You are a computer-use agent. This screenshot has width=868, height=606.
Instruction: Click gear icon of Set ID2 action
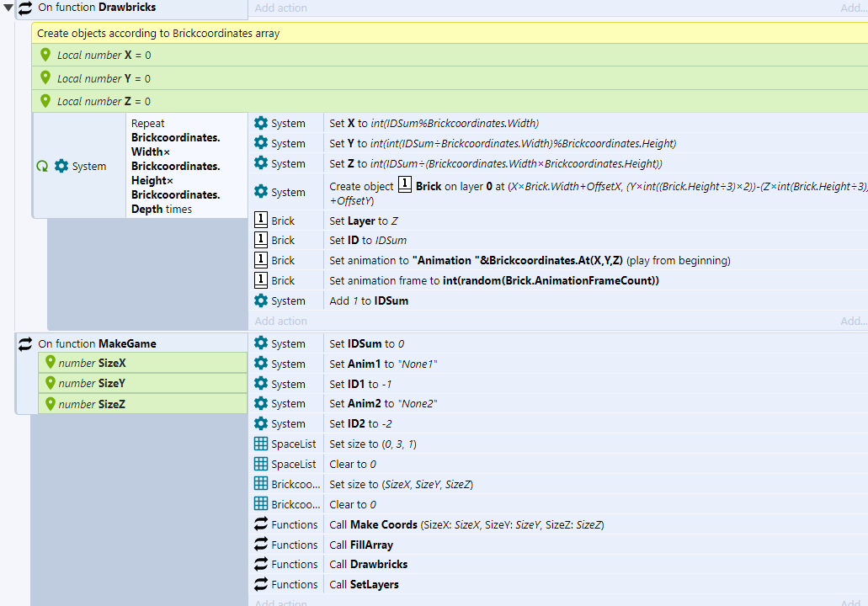click(261, 423)
